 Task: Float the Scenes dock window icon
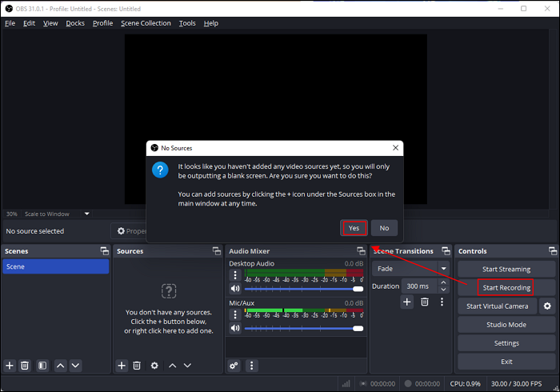(104, 251)
